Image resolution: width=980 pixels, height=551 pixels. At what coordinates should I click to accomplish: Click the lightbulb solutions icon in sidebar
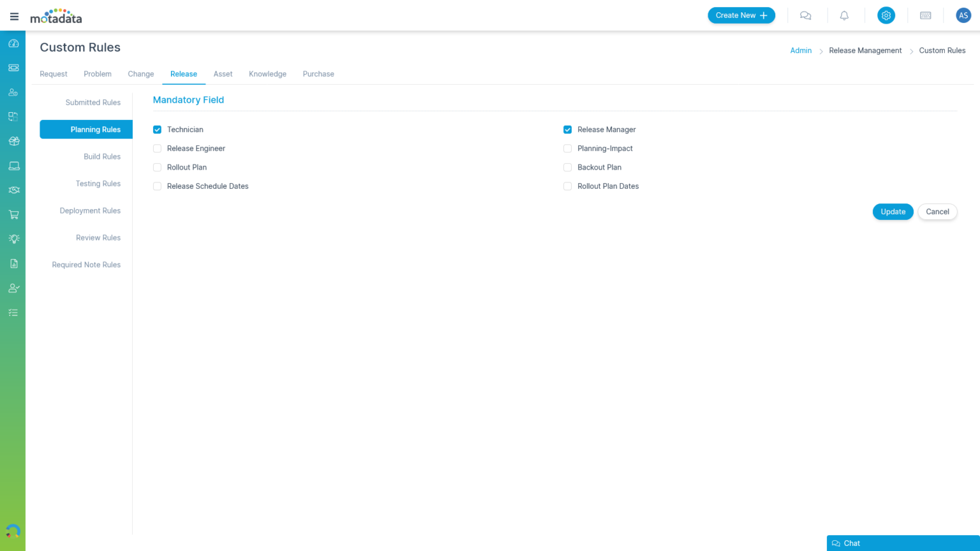coord(13,239)
